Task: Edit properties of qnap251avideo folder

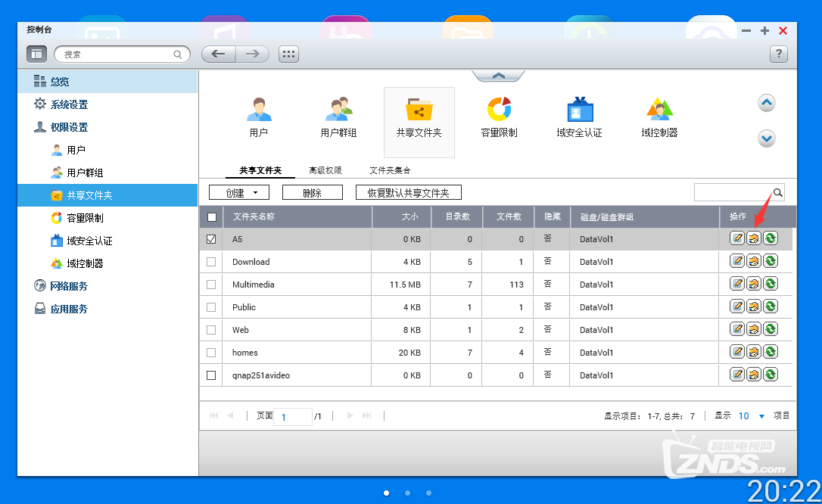Action: pyautogui.click(x=737, y=375)
